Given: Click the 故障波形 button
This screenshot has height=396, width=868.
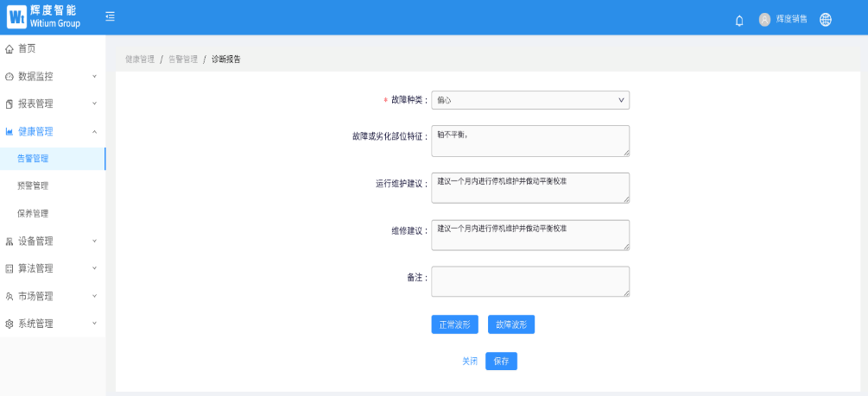Looking at the screenshot, I should click(511, 324).
